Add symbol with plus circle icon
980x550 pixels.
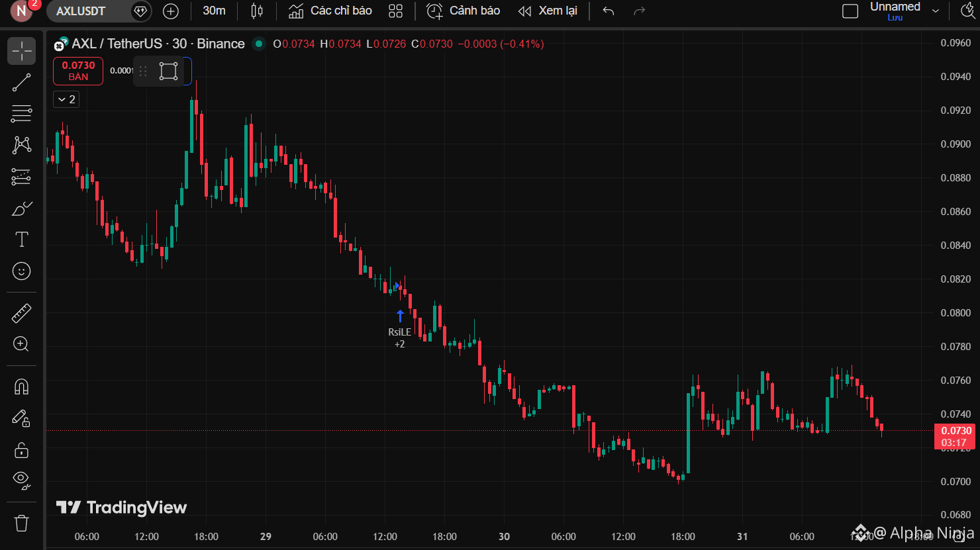171,11
